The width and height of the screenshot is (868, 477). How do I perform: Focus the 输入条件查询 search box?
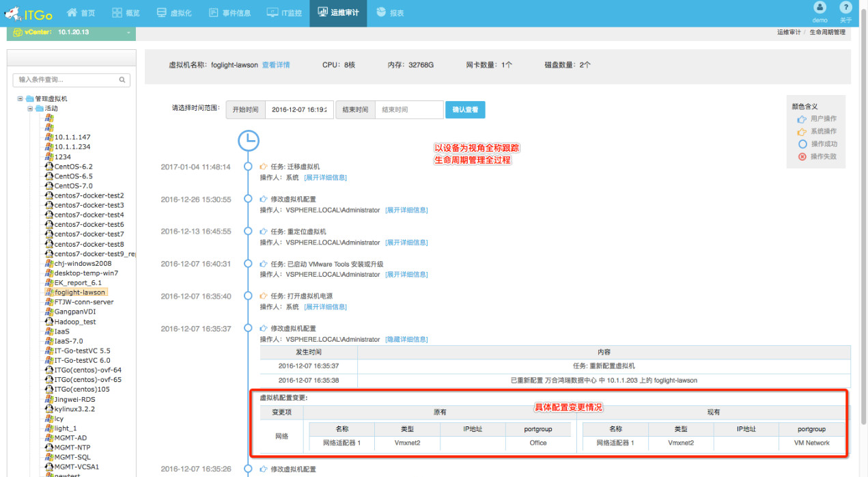click(x=71, y=80)
